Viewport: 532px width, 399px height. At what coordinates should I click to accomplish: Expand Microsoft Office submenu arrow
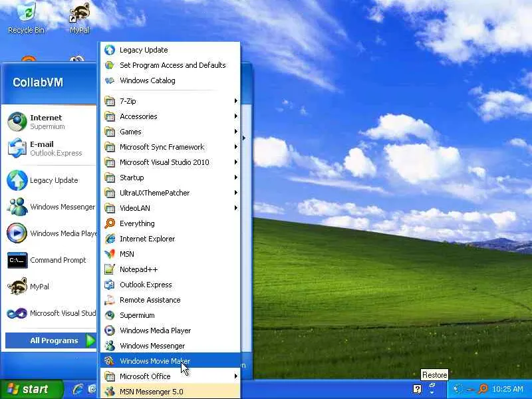point(235,376)
